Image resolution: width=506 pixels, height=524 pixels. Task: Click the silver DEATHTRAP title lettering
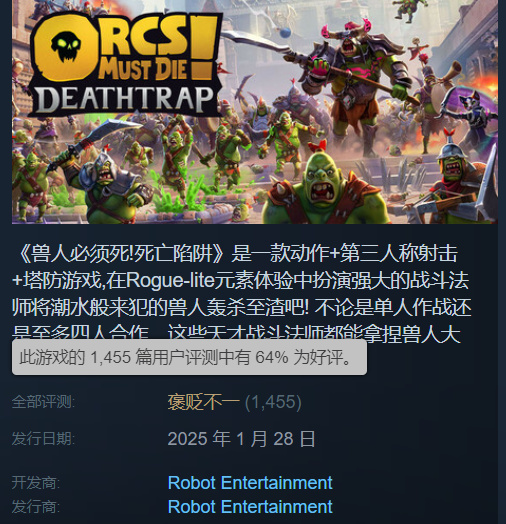pos(124,99)
